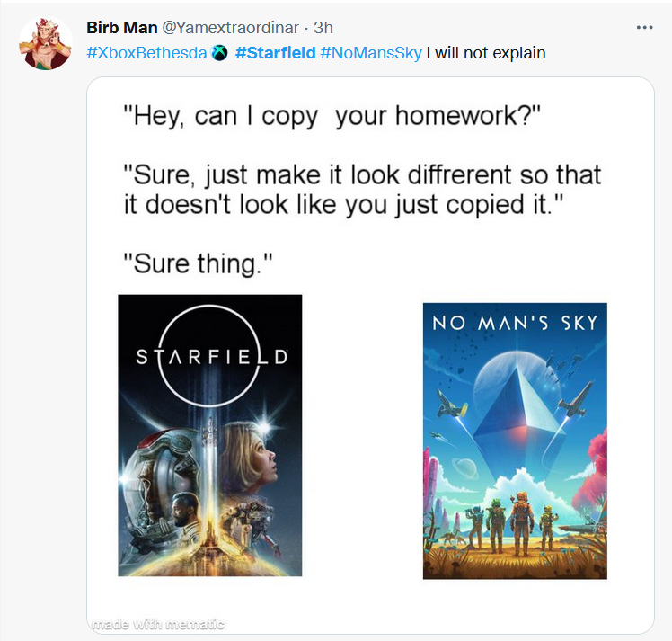672x641 pixels.
Task: Open the @Yamextraordinar handle
Action: [x=230, y=28]
